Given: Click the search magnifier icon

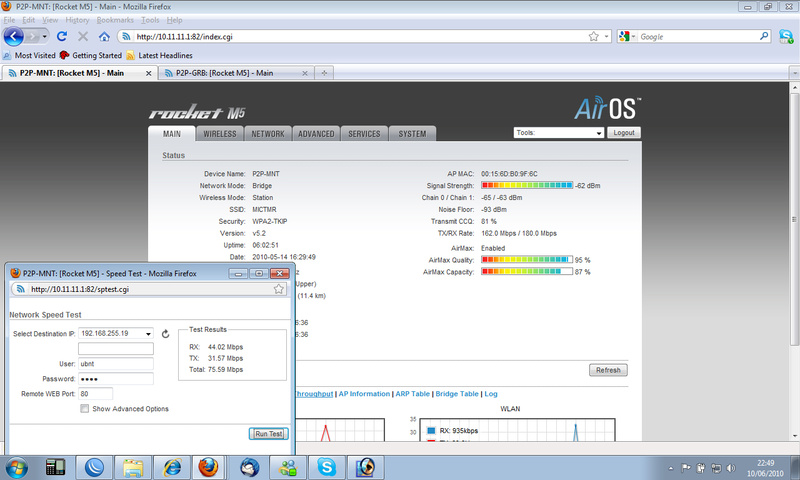Looking at the screenshot, I should click(764, 36).
